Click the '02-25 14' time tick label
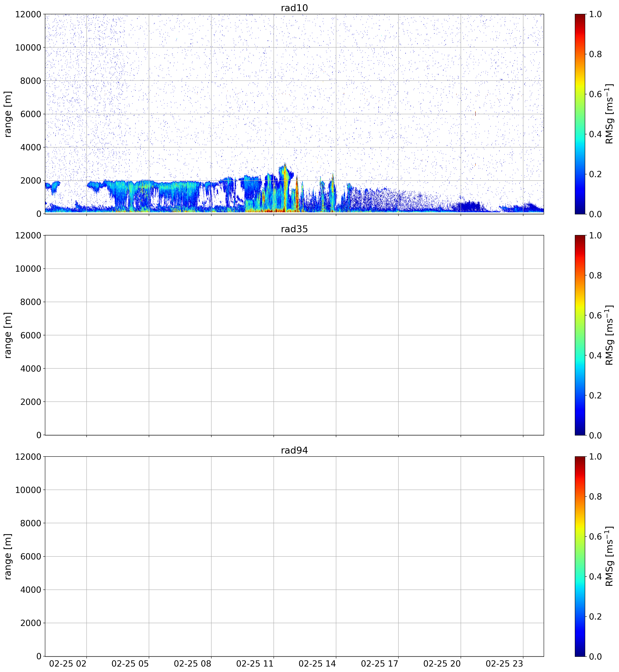 tap(317, 664)
